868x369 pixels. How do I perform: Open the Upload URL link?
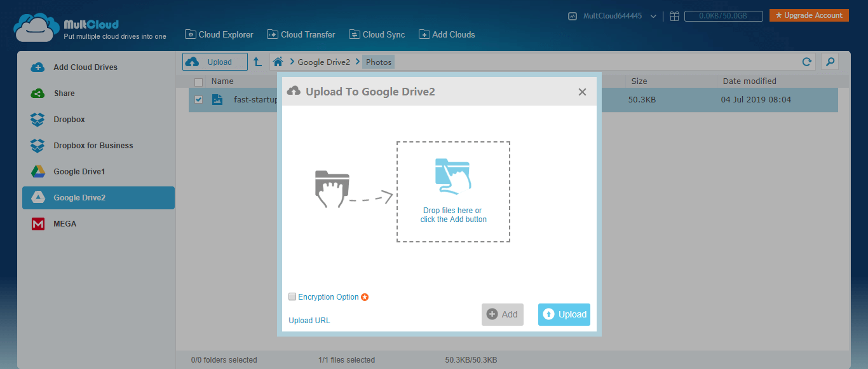tap(309, 321)
